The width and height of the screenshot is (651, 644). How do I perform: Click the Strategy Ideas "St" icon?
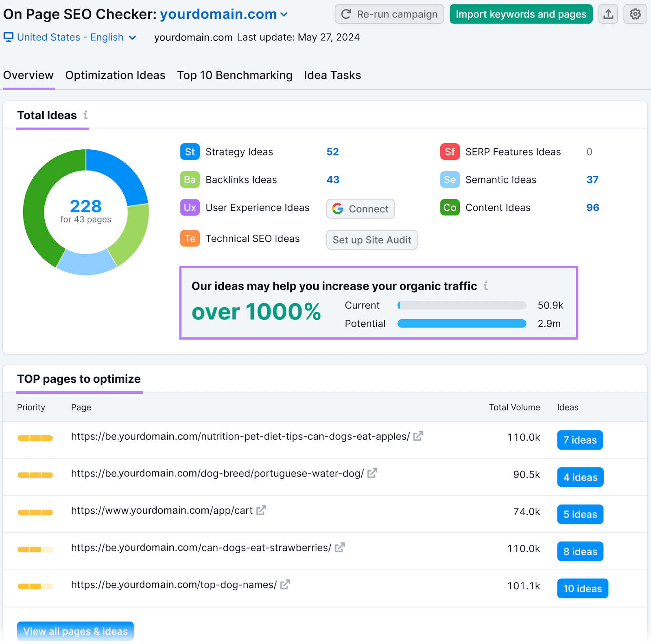pos(190,151)
